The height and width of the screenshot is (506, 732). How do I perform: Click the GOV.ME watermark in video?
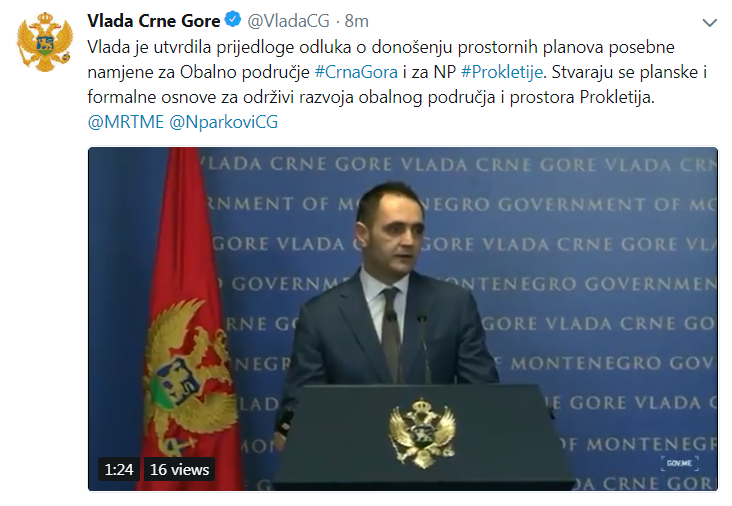click(x=679, y=463)
